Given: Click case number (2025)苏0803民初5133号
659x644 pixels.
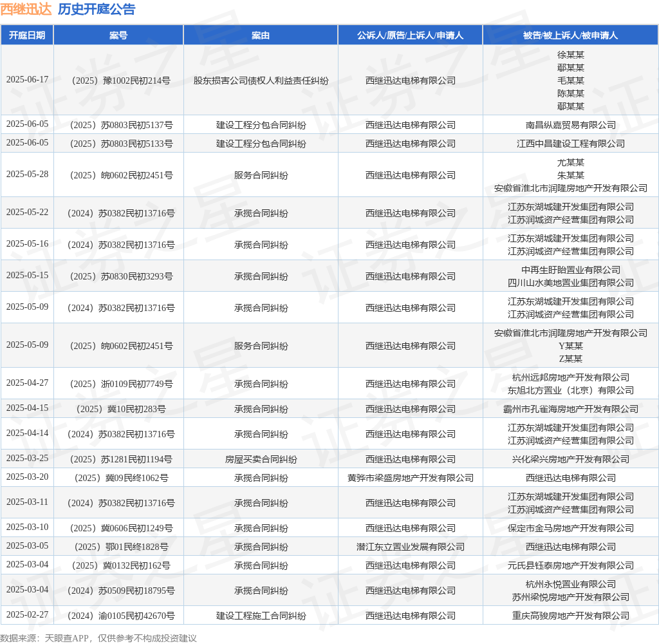Looking at the screenshot, I should tap(121, 144).
